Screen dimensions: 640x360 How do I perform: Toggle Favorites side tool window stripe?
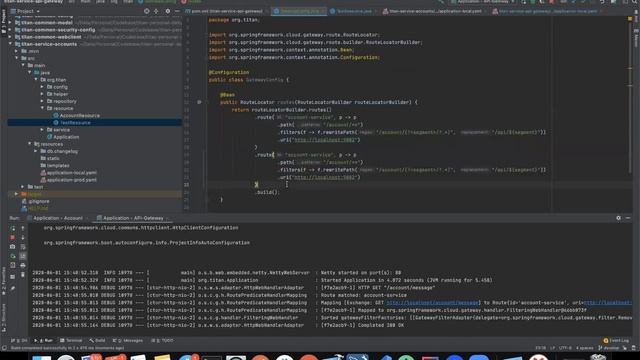pos(3,282)
